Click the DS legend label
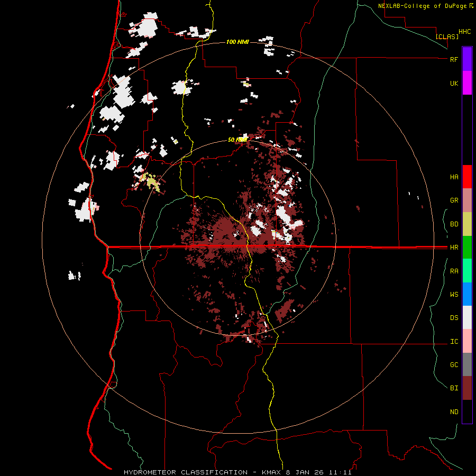 click(x=454, y=318)
